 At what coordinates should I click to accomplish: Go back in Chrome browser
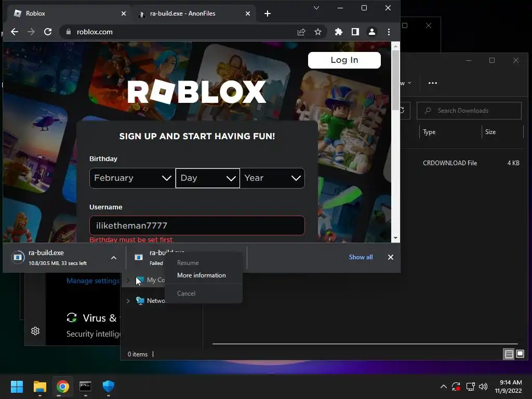14,32
